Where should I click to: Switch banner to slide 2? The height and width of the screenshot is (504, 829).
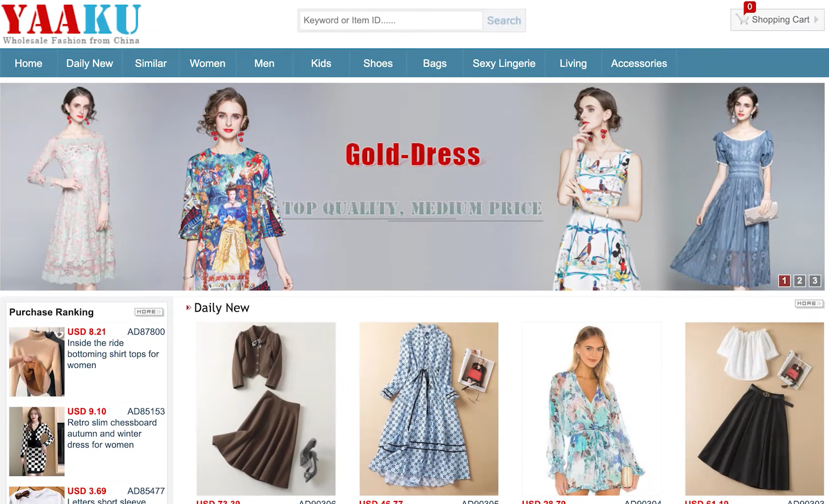pyautogui.click(x=799, y=280)
